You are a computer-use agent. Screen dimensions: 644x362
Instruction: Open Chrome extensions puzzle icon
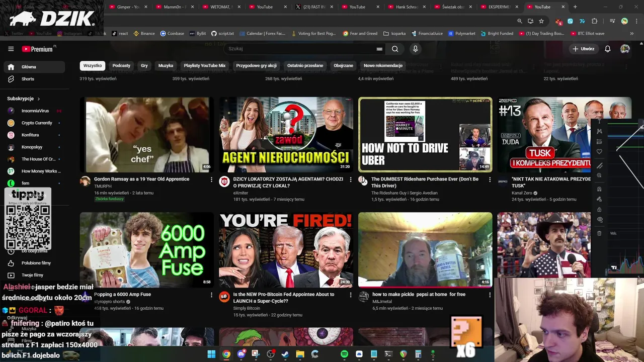point(595,21)
